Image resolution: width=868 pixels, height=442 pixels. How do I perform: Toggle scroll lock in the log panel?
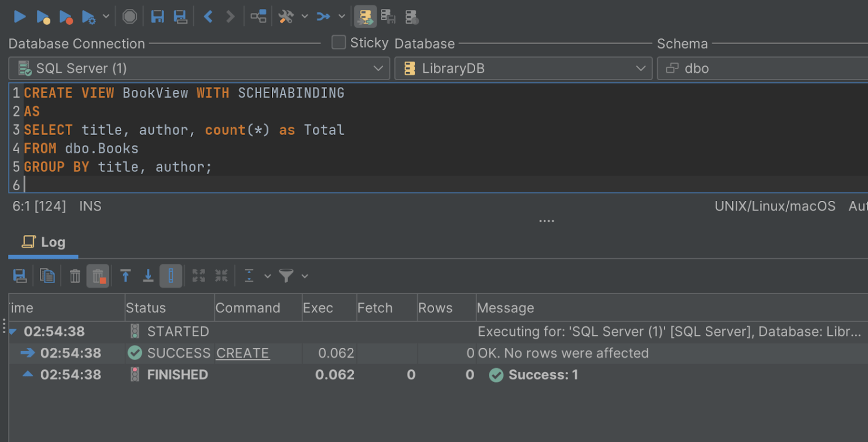coord(171,275)
